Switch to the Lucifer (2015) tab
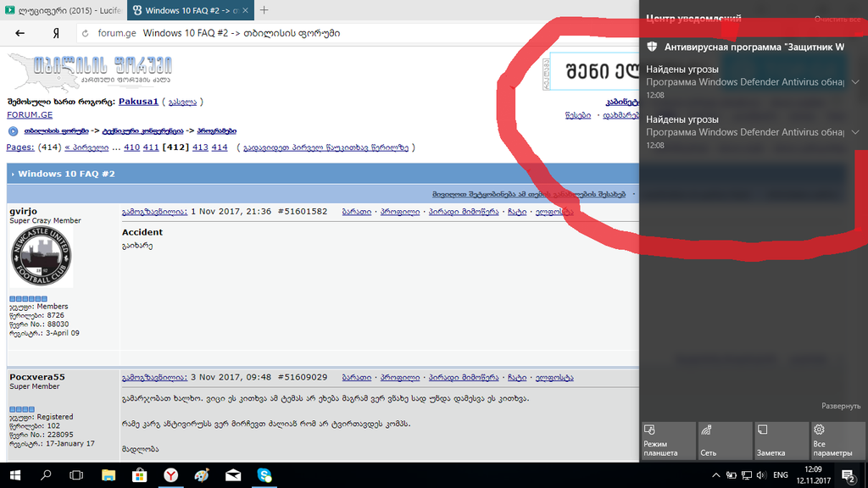The image size is (868, 488). pos(63,10)
